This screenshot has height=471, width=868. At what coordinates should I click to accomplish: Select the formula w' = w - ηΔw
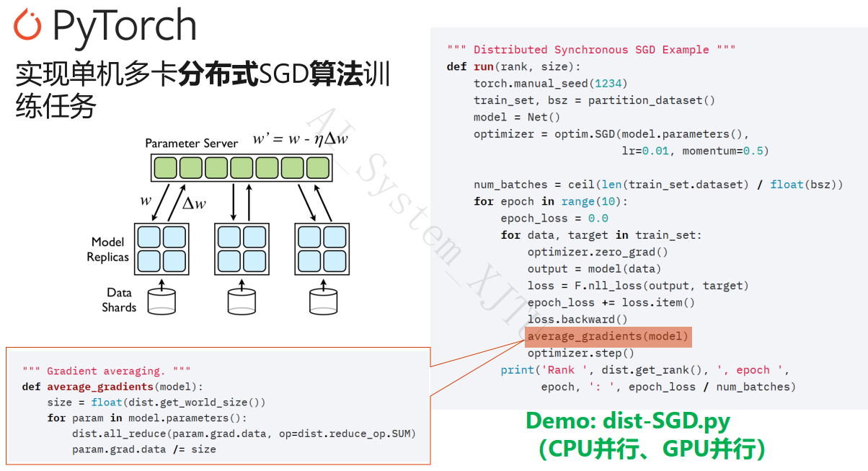[300, 139]
